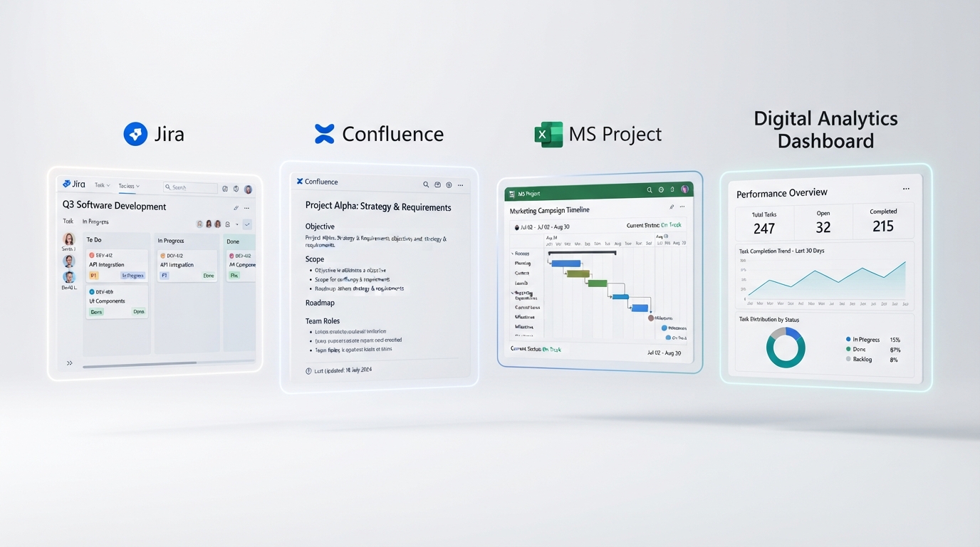Click the calendar-like icon in Confluence top bar
Screen dimensions: 980x547
pos(437,184)
